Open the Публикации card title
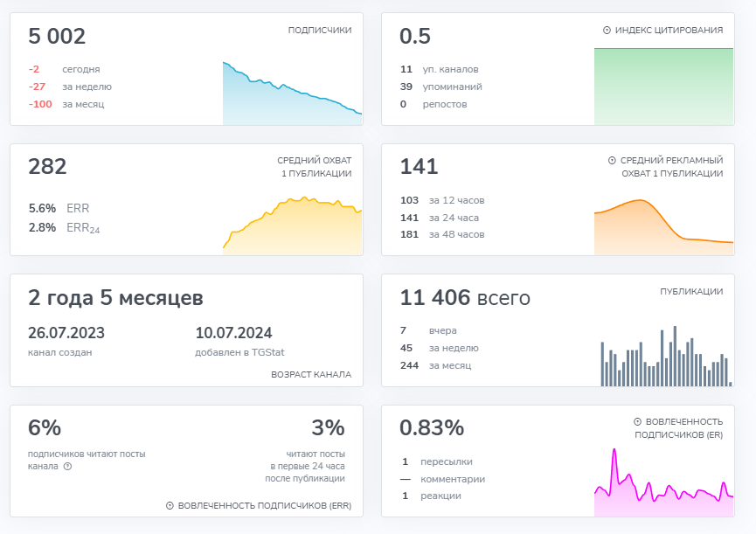 coord(690,292)
